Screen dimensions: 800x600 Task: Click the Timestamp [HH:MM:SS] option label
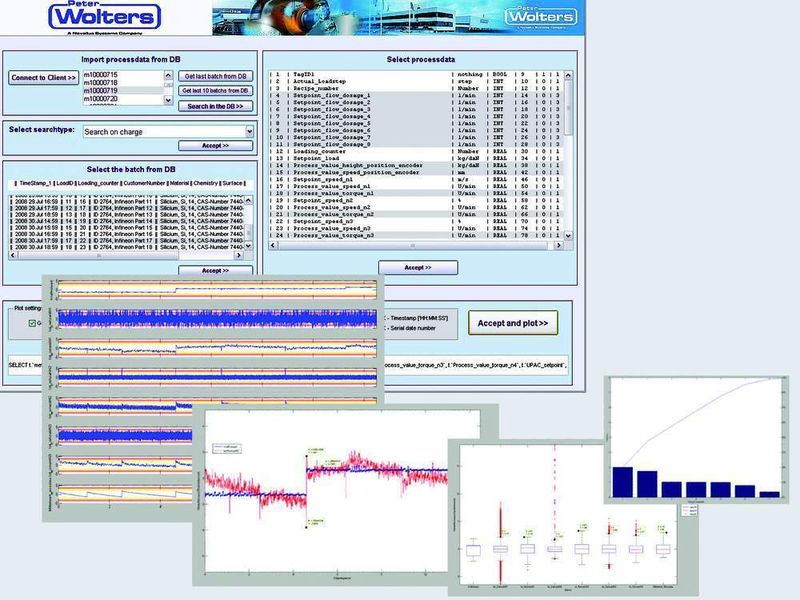point(419,318)
